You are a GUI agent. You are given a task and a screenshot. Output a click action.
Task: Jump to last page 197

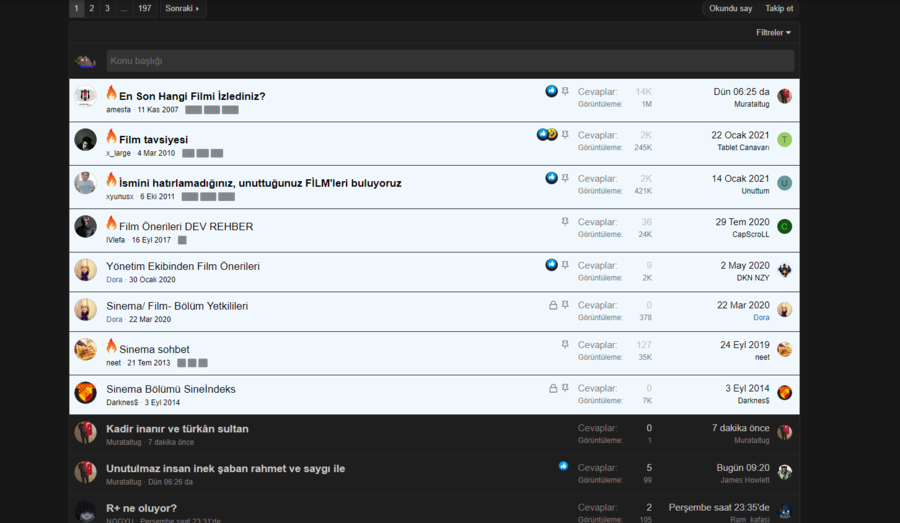pyautogui.click(x=145, y=9)
